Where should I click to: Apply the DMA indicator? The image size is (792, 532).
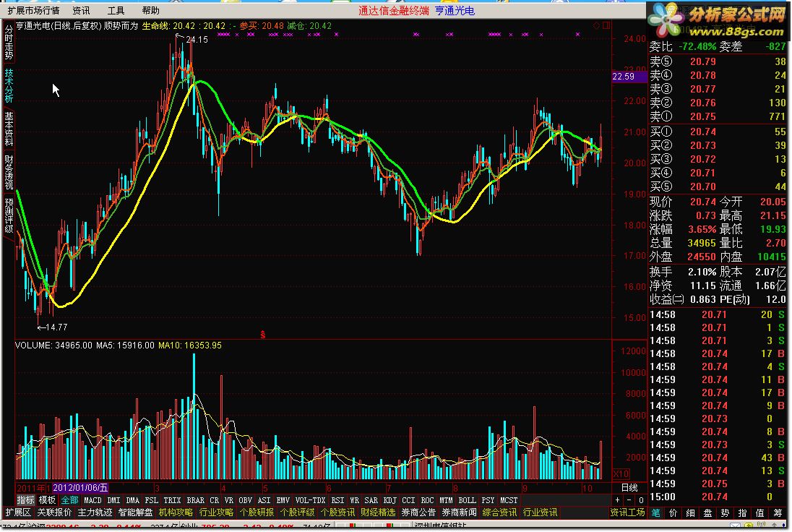coord(132,500)
